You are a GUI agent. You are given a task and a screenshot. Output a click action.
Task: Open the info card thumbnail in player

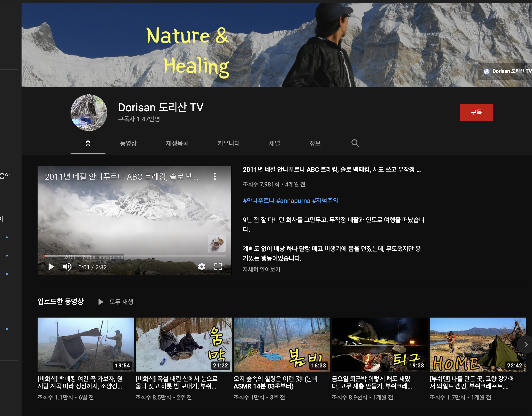[x=217, y=243]
